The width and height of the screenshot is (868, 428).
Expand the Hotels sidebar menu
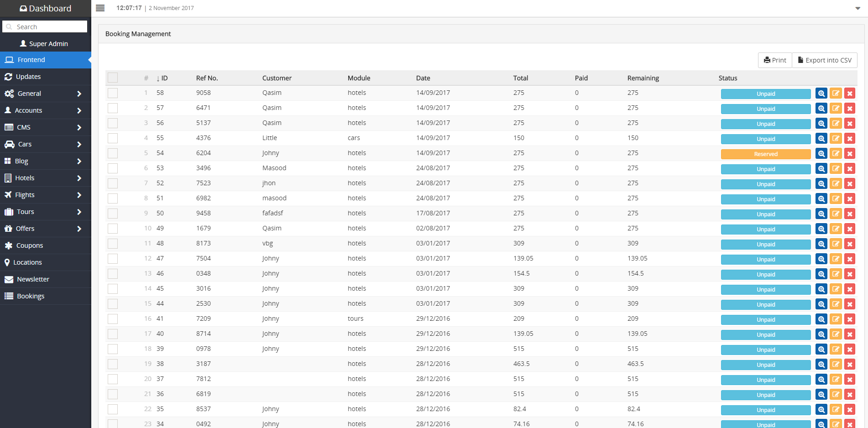click(x=25, y=177)
